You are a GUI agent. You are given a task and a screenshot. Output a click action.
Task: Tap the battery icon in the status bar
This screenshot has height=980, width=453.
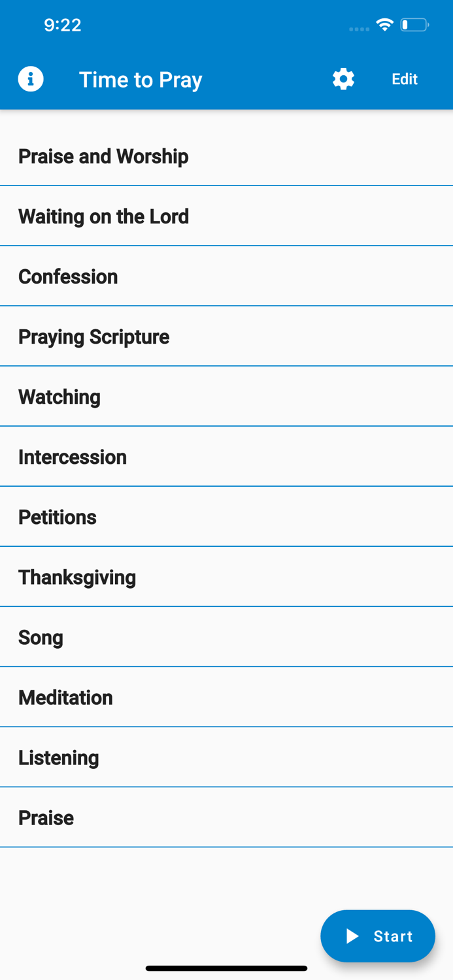[x=414, y=24]
